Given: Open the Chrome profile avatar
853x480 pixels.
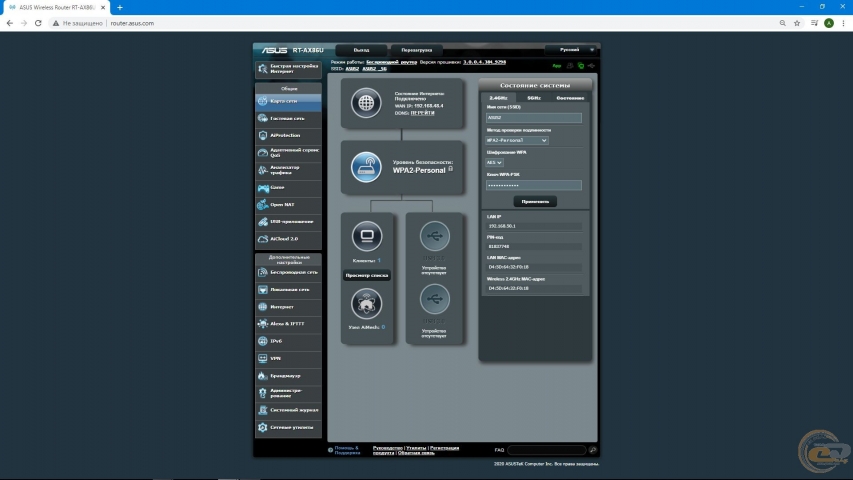Looking at the screenshot, I should pos(829,23).
